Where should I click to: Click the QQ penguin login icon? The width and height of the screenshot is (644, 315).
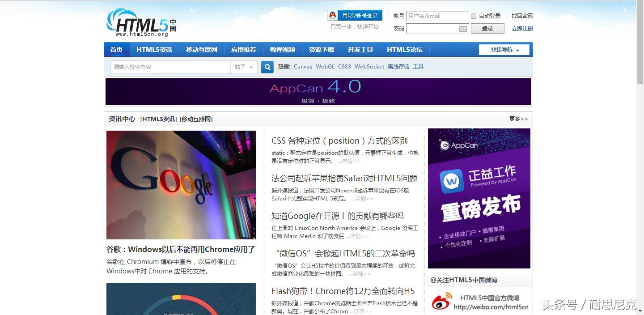(x=333, y=15)
